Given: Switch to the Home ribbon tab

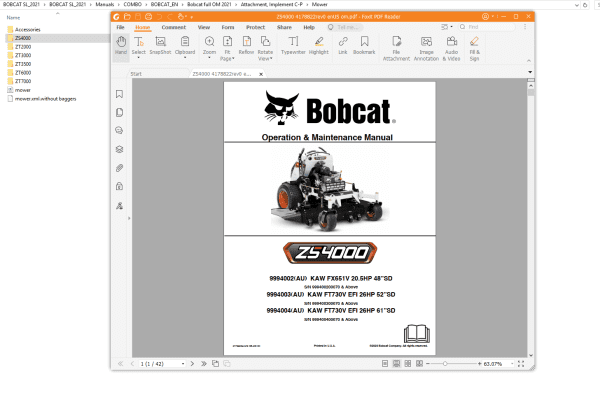Looking at the screenshot, I should click(x=143, y=27).
